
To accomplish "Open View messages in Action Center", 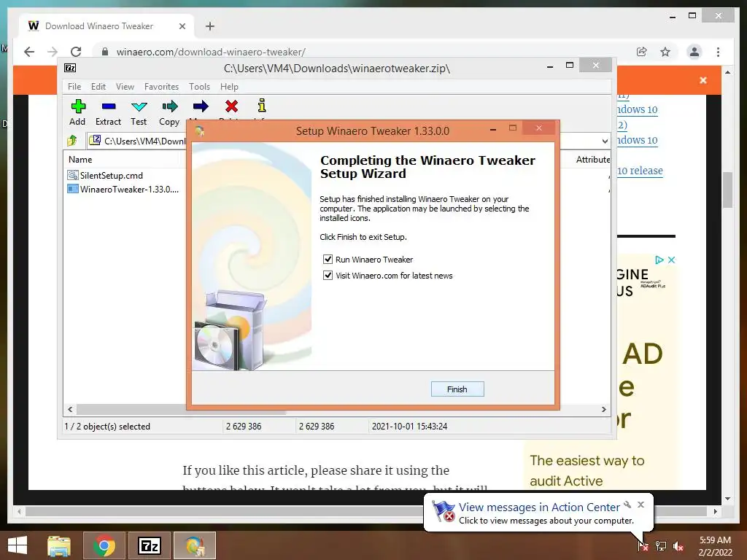I will [x=539, y=507].
